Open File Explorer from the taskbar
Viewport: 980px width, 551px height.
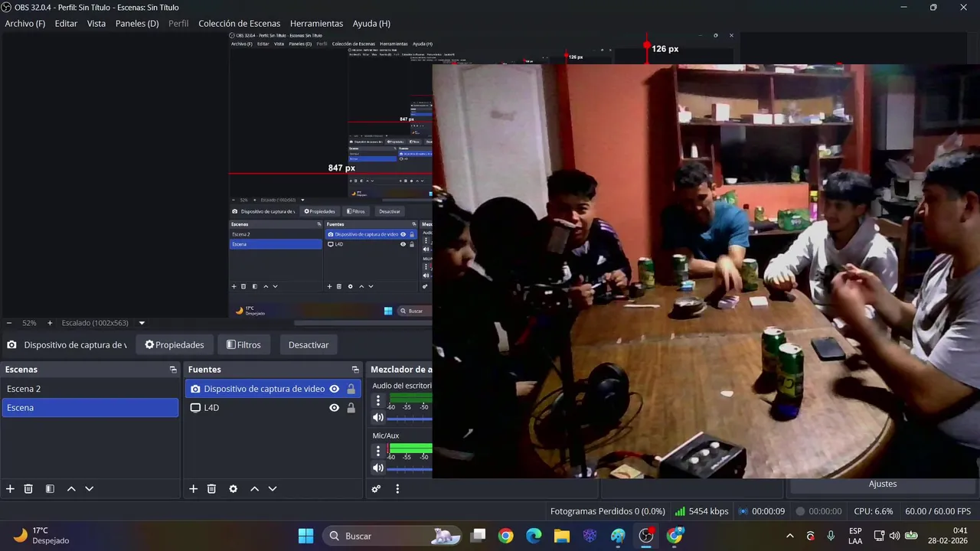(x=562, y=536)
